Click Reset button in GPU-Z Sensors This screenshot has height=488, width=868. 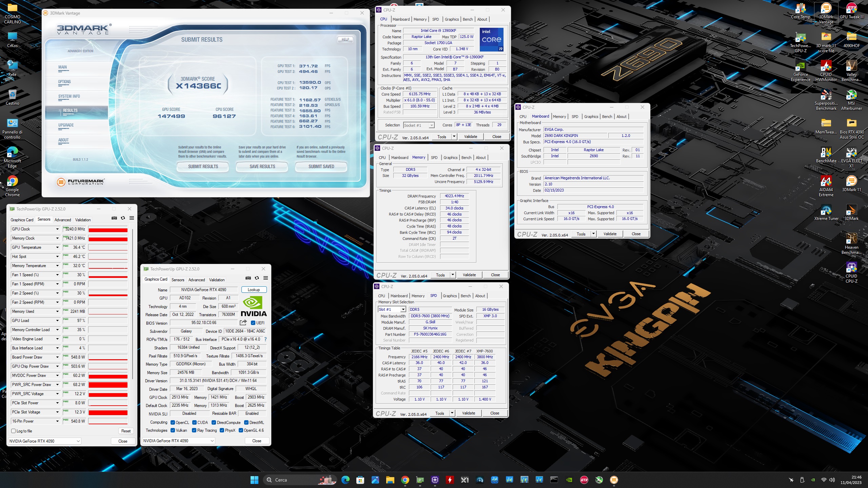(126, 431)
